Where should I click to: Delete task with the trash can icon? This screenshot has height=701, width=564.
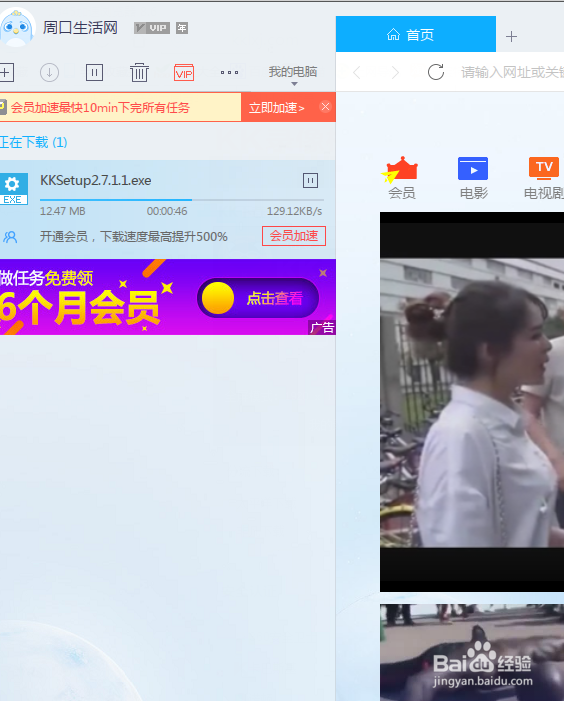(139, 72)
